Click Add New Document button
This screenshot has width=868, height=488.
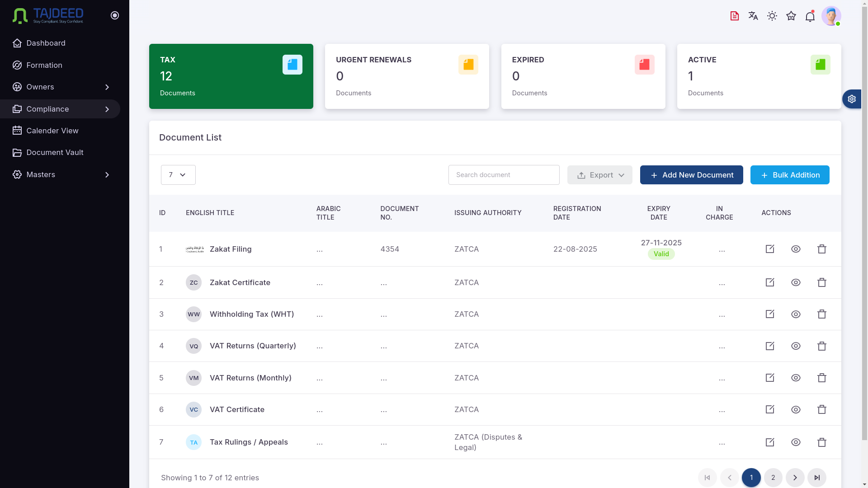point(691,175)
